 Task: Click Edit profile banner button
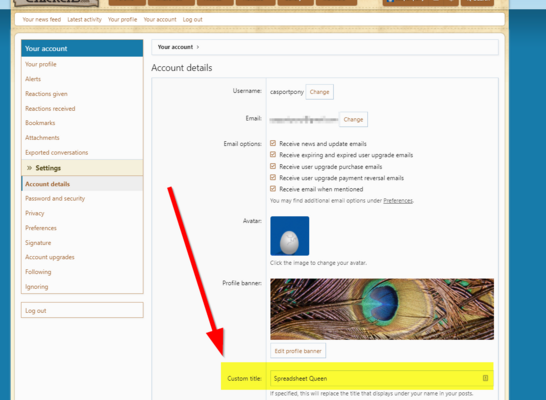[x=298, y=351]
